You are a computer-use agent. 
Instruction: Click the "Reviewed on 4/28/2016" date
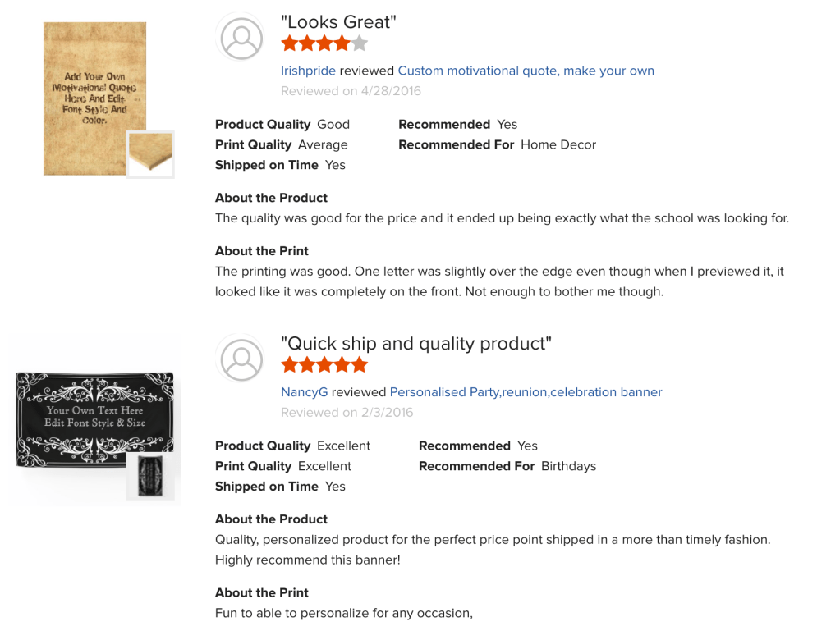[351, 91]
